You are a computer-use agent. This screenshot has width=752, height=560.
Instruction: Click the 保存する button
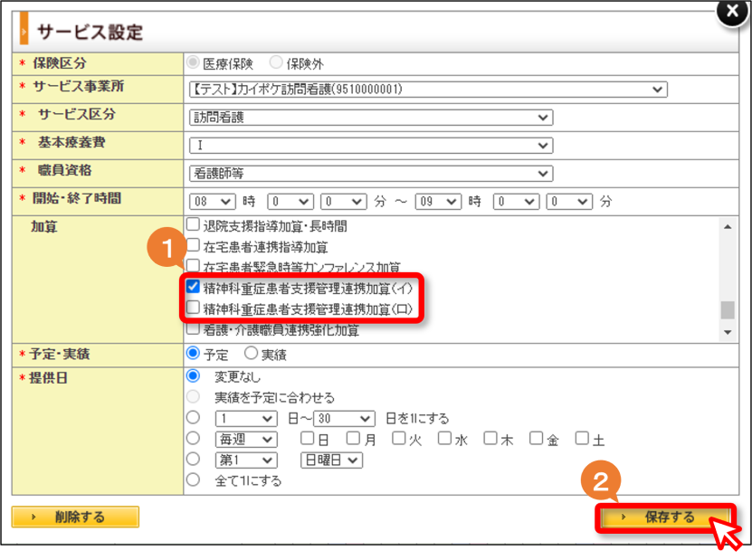click(x=665, y=517)
